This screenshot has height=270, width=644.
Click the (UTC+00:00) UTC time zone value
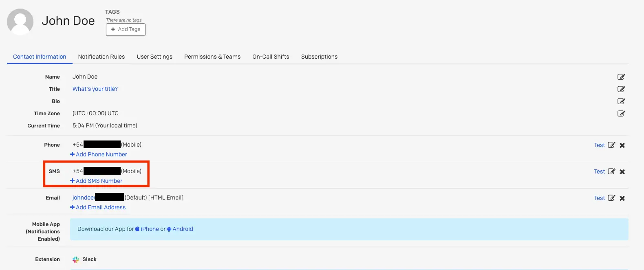95,113
